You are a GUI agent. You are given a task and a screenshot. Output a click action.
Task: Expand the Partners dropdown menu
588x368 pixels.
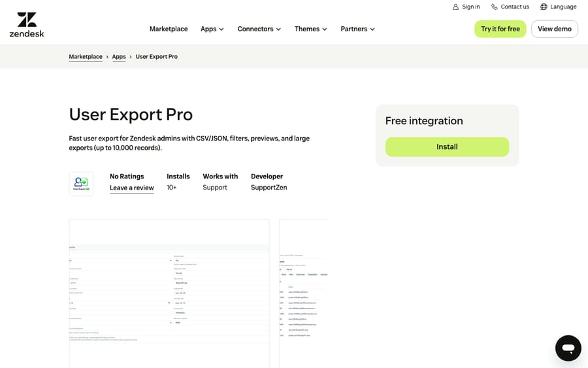358,29
